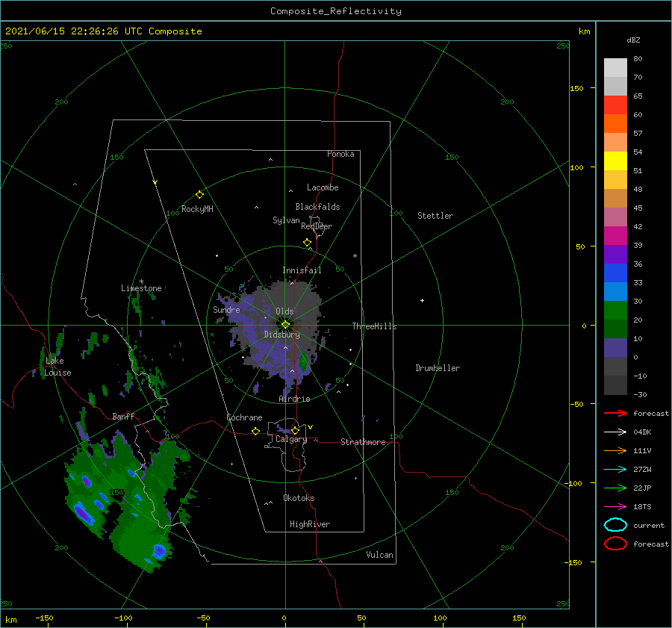Pick the green 22JP arrow icon
Screen dimensions: 672x628
[615, 488]
